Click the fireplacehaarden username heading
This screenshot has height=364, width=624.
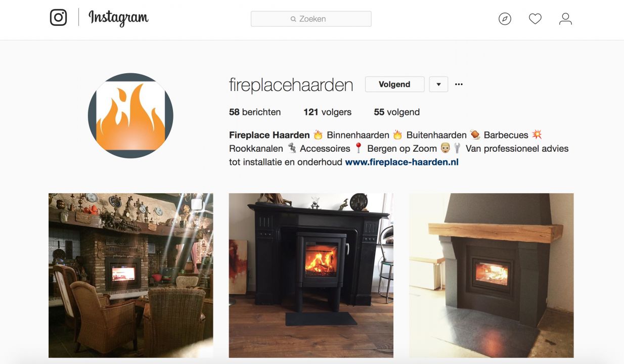pos(291,85)
